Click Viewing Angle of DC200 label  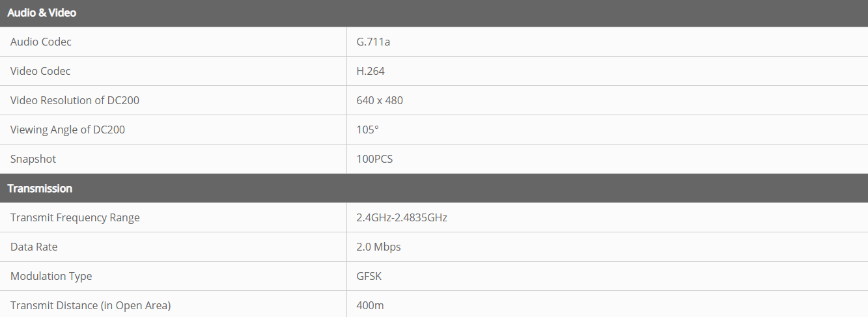[x=68, y=130]
